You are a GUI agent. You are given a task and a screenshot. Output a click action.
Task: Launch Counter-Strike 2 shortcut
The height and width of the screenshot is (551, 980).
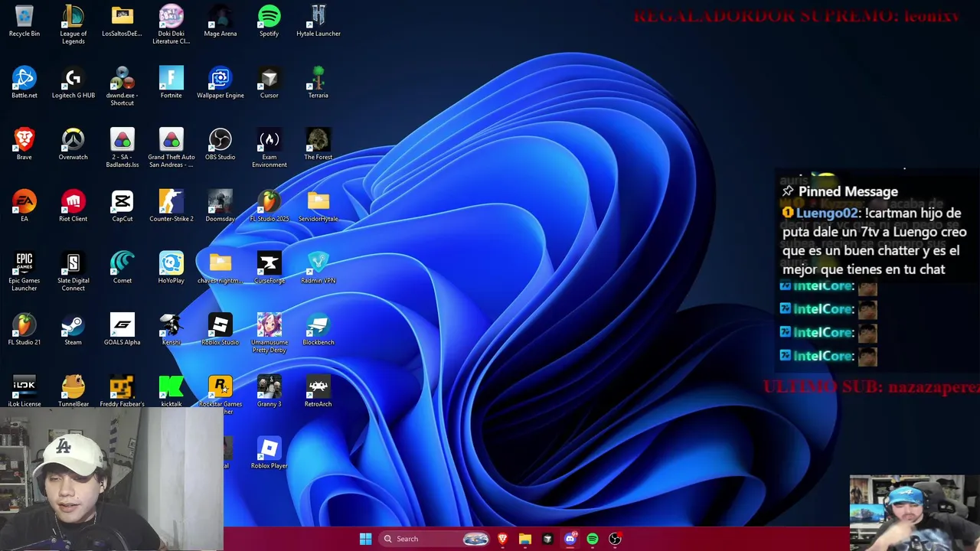[x=171, y=206]
